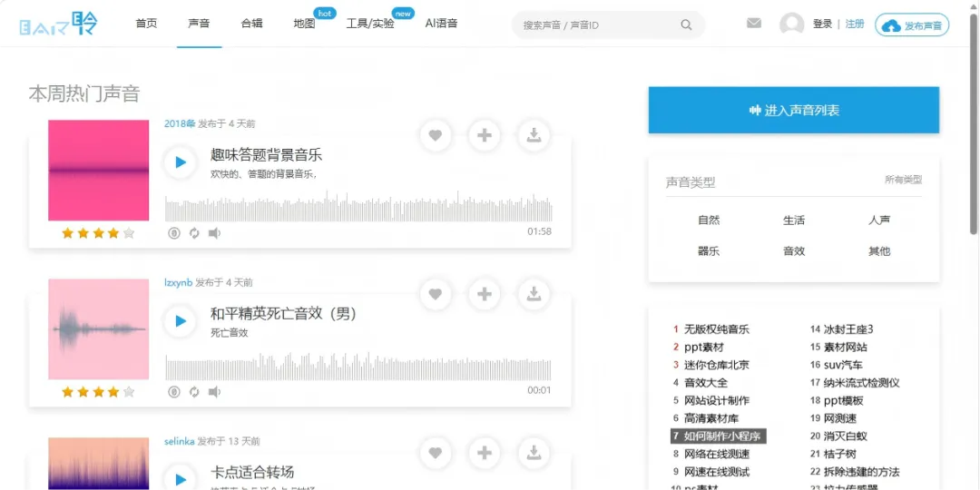The width and height of the screenshot is (980, 490).
Task: Click the 消灭白蚁 tag
Action: (846, 436)
